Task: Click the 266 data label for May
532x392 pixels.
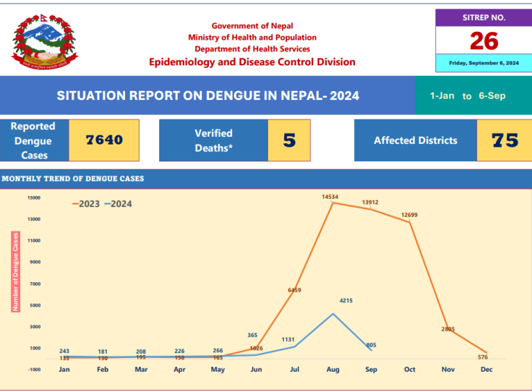Action: (x=218, y=351)
